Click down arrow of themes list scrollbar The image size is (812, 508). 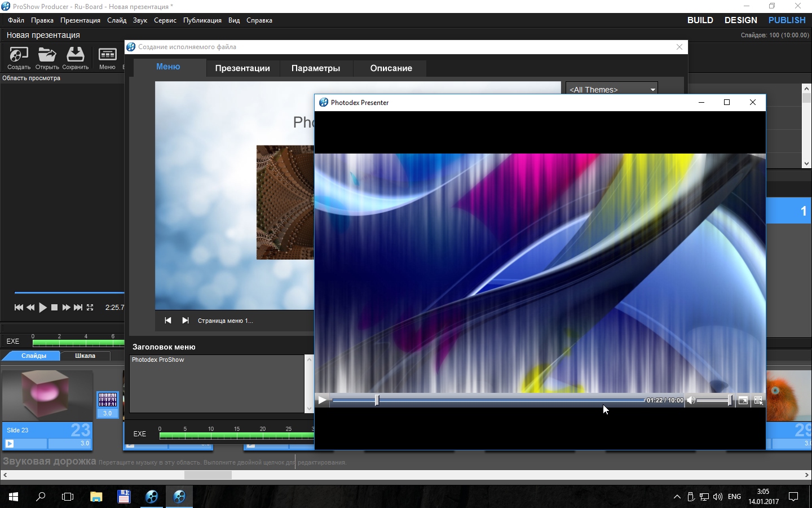coord(806,163)
